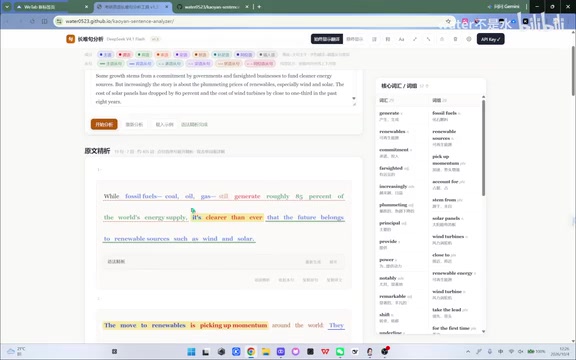Toggle the green main clause legend chip
The width and height of the screenshot is (576, 360).
(x=111, y=64)
